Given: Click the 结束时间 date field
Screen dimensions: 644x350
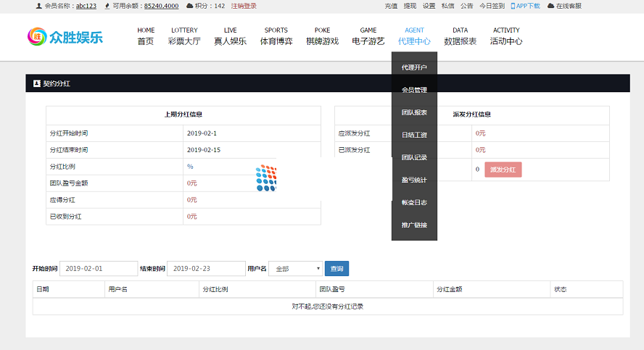Looking at the screenshot, I should (206, 269).
